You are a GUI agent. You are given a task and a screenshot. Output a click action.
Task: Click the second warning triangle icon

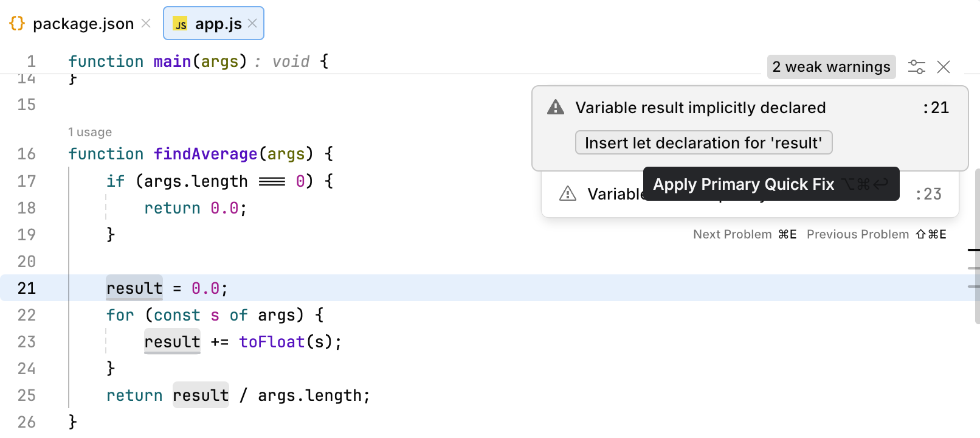pyautogui.click(x=567, y=193)
